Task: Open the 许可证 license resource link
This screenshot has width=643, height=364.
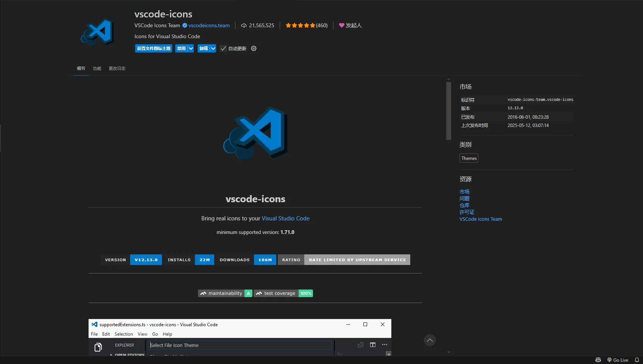Action: (x=467, y=212)
